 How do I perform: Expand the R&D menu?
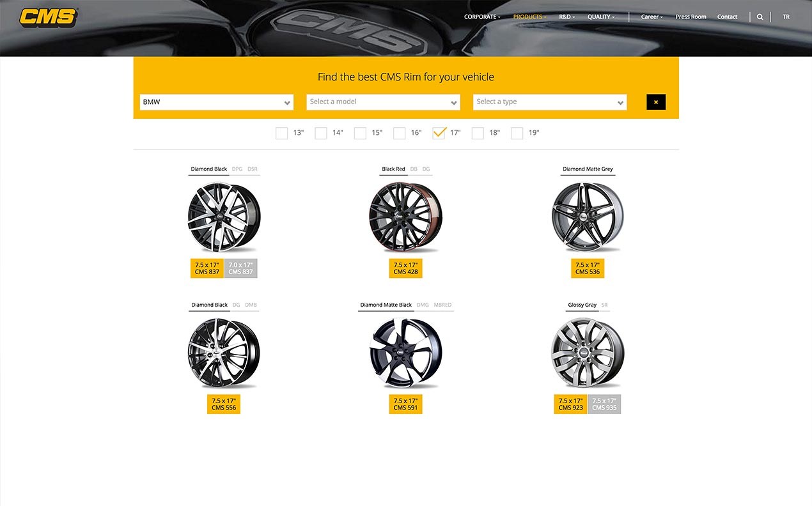(x=567, y=17)
